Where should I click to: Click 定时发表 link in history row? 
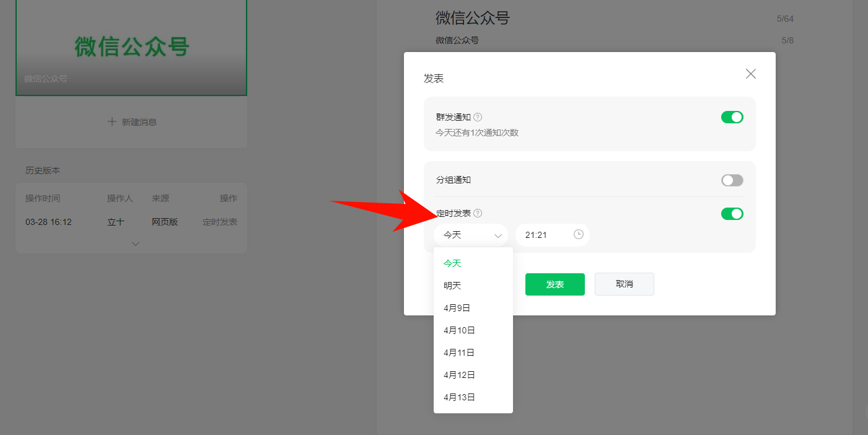coord(220,222)
